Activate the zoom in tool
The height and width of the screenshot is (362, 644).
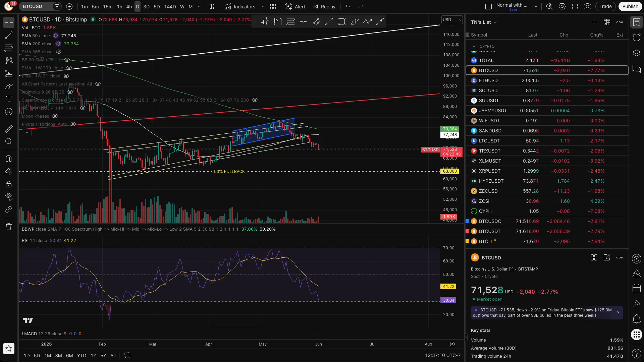pyautogui.click(x=9, y=141)
